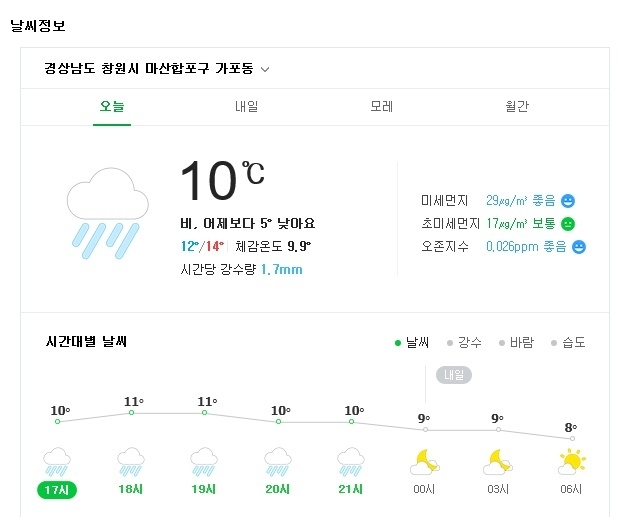The height and width of the screenshot is (517, 637).
Task: Click the sun cloud icon above 06시
Action: pos(572,461)
